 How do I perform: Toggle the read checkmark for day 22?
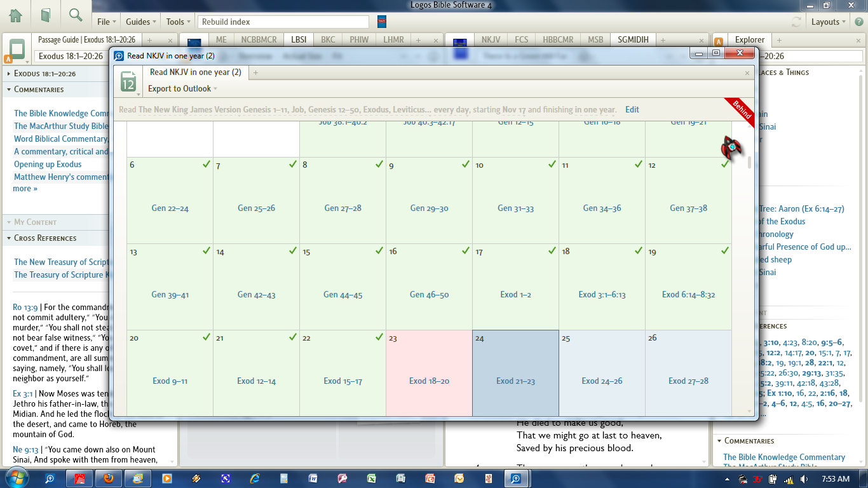pos(379,337)
